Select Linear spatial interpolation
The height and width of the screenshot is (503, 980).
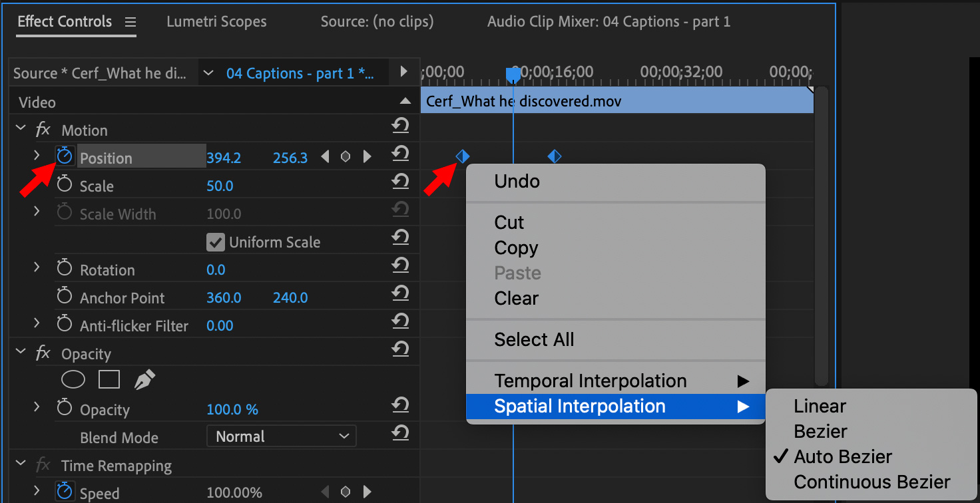point(820,406)
